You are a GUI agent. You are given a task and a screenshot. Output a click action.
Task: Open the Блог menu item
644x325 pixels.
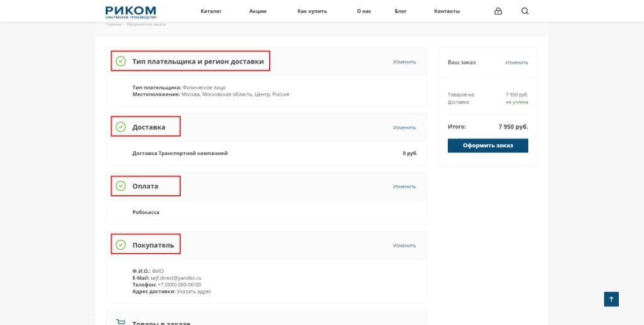[x=401, y=11]
